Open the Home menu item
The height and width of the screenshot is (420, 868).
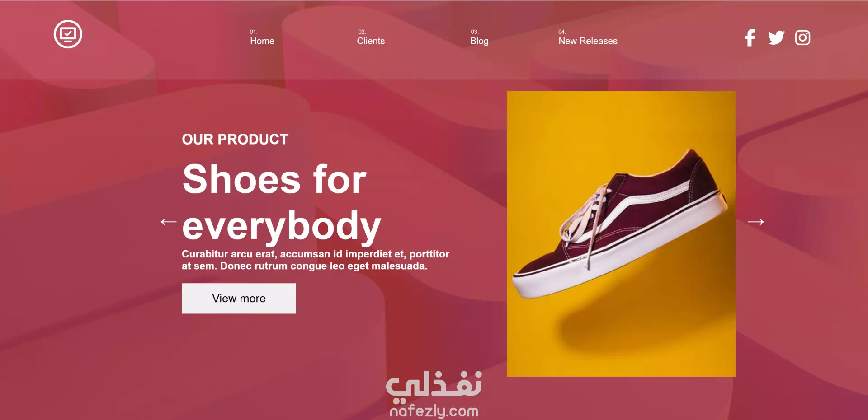coord(262,41)
